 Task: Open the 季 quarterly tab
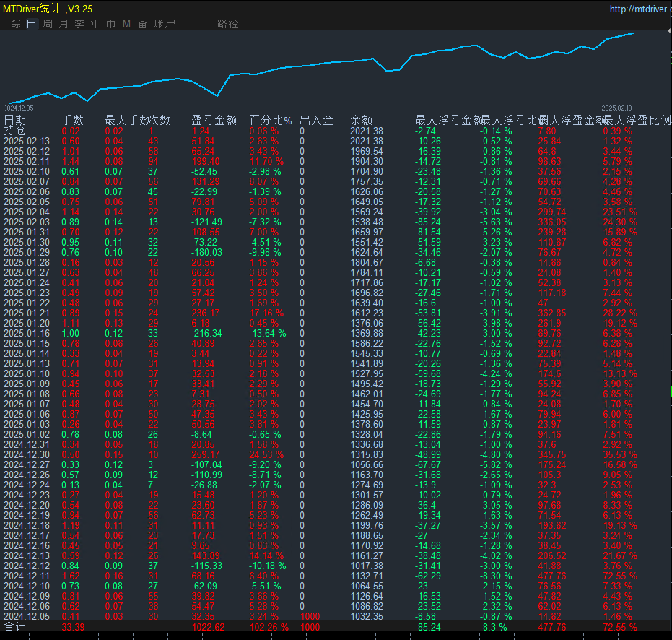(79, 24)
